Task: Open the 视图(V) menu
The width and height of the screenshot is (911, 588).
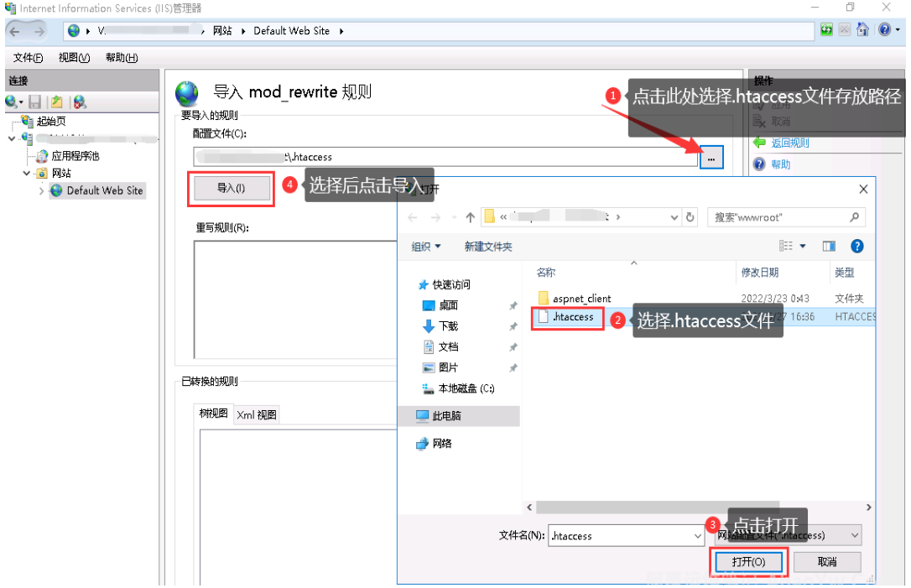Action: coord(74,58)
